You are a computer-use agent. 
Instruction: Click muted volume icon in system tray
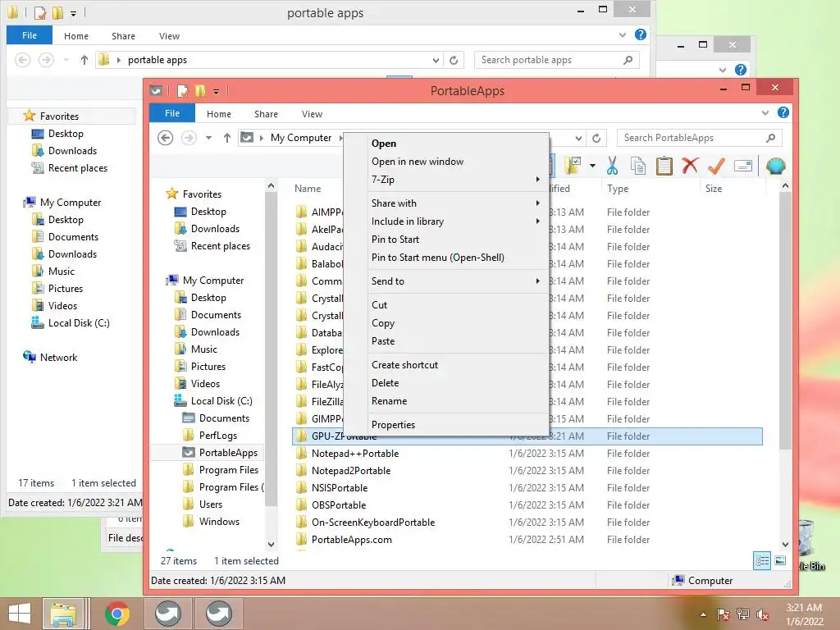tap(762, 615)
